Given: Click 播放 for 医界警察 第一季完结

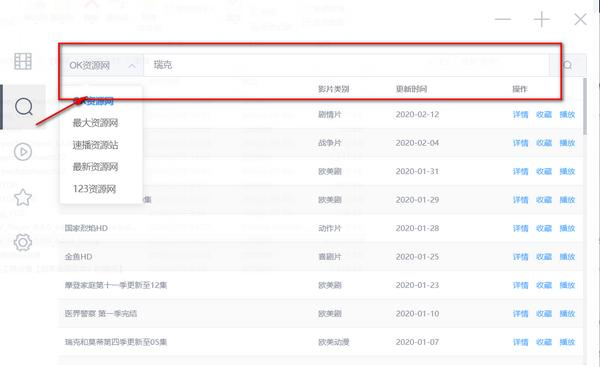Looking at the screenshot, I should (567, 313).
